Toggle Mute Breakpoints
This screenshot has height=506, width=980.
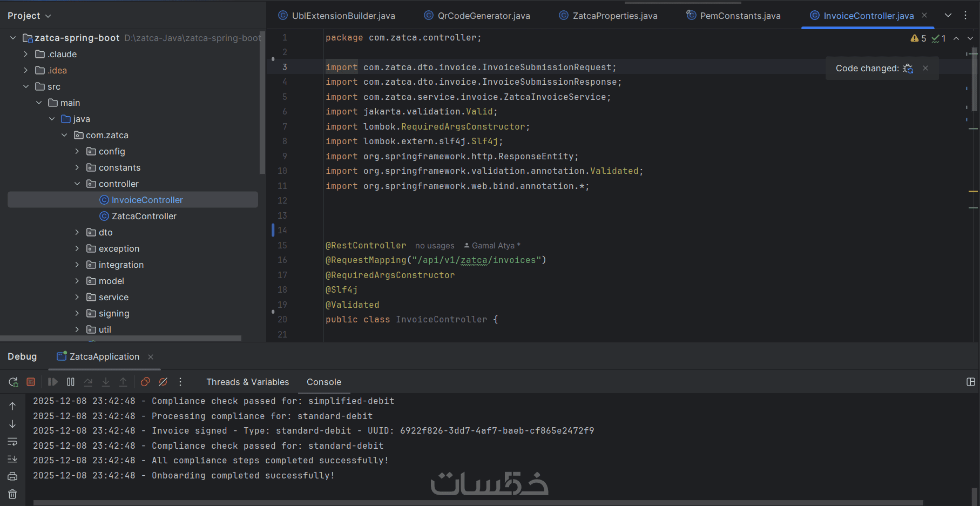(163, 382)
